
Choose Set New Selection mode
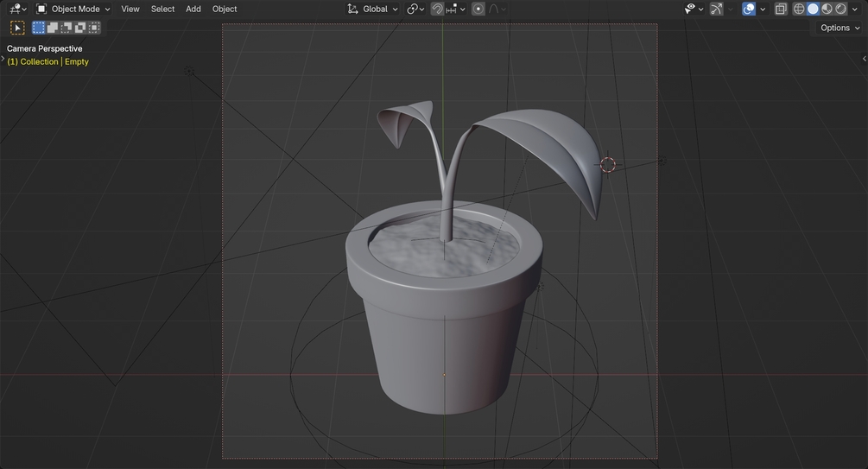pyautogui.click(x=38, y=28)
